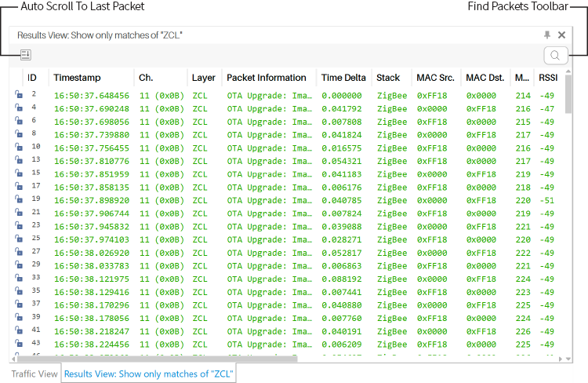The width and height of the screenshot is (588, 383).
Task: Click time delta value 0.052817
Action: 342,253
